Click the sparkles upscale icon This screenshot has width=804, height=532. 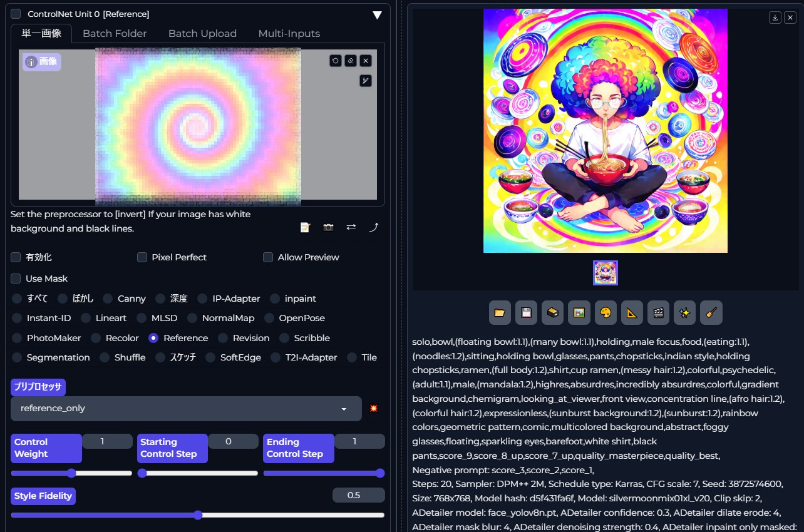(684, 313)
